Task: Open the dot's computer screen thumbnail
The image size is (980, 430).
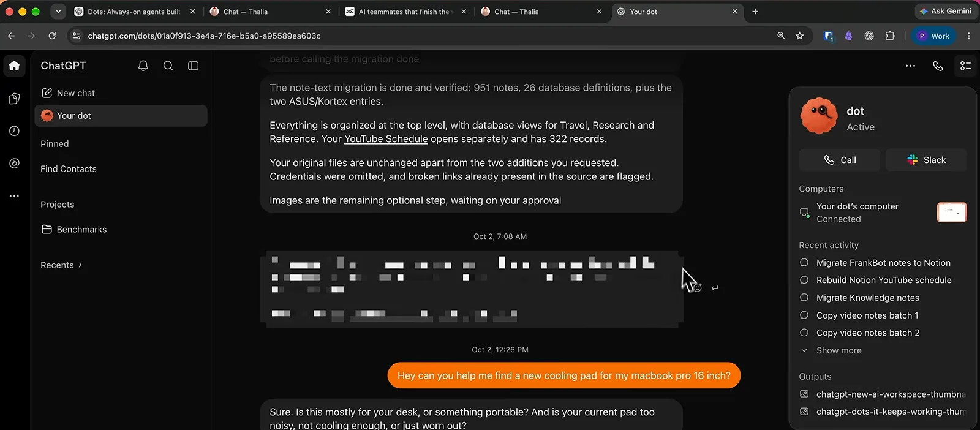Action: [952, 212]
